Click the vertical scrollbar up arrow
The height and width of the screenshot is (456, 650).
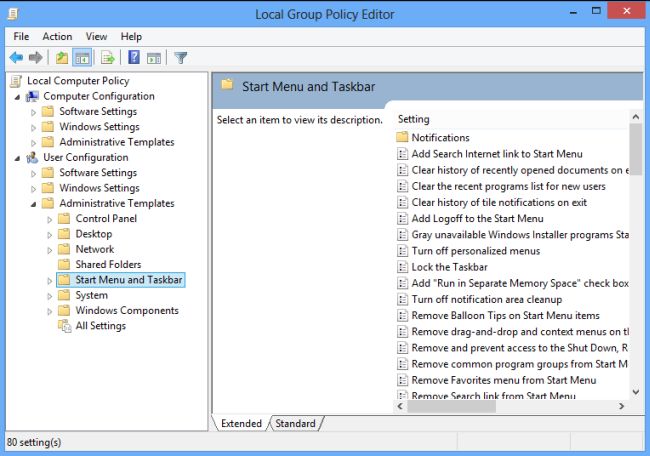(635, 117)
